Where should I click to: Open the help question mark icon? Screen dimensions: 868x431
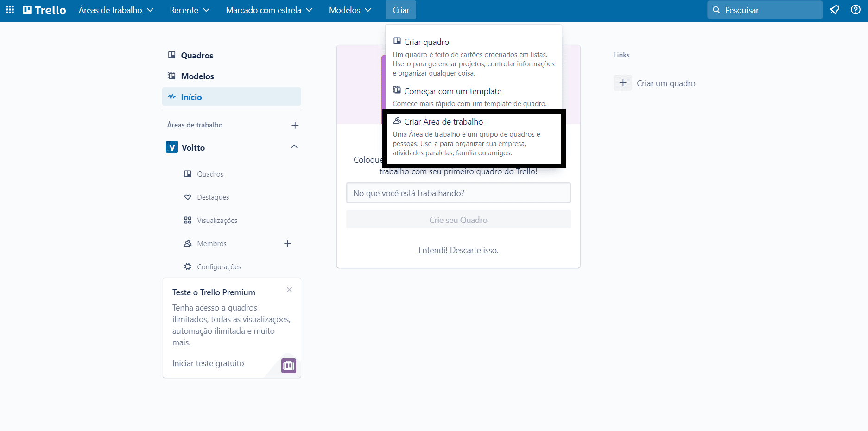point(855,10)
